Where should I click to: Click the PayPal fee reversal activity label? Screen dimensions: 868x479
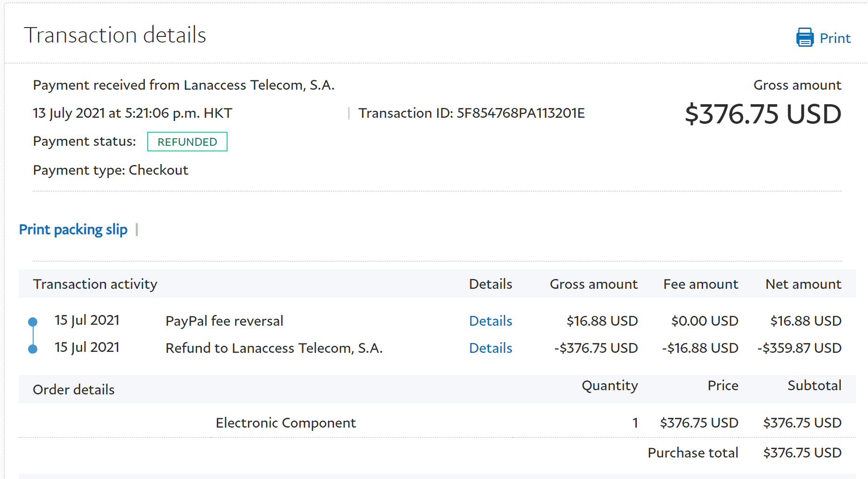point(224,321)
